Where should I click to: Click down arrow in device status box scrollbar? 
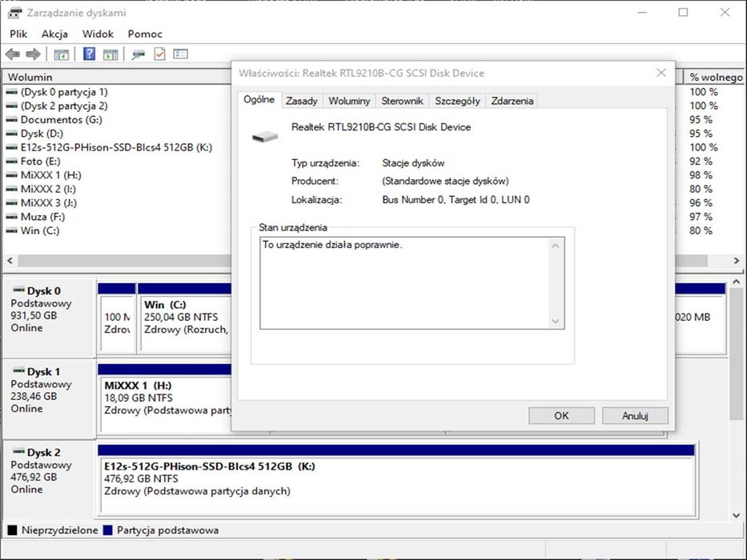tap(555, 322)
